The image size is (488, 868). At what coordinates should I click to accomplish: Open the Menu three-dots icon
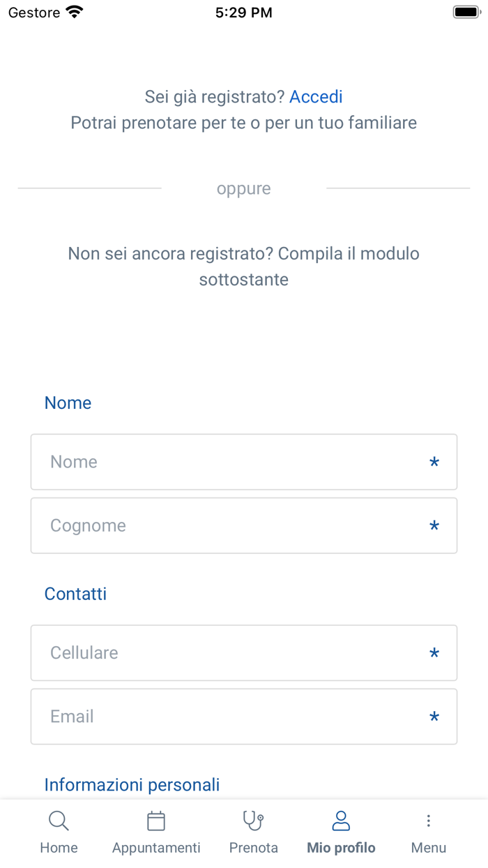pos(428,821)
